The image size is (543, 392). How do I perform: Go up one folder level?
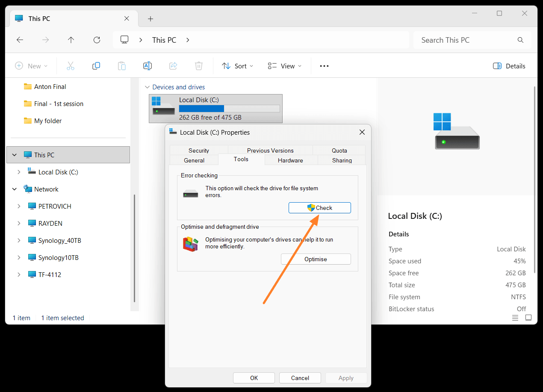(71, 40)
